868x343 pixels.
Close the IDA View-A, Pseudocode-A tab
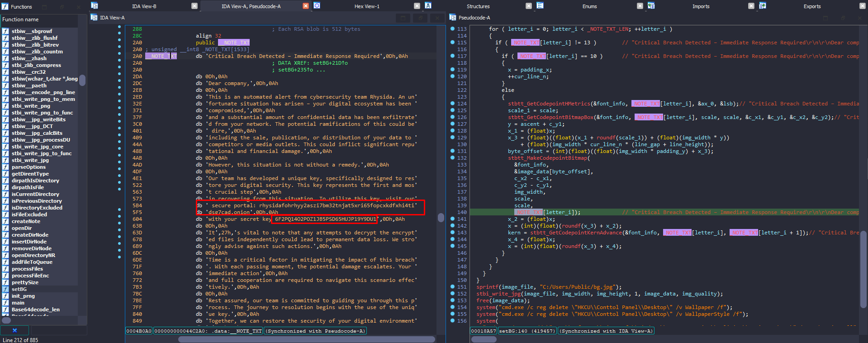pyautogui.click(x=305, y=6)
